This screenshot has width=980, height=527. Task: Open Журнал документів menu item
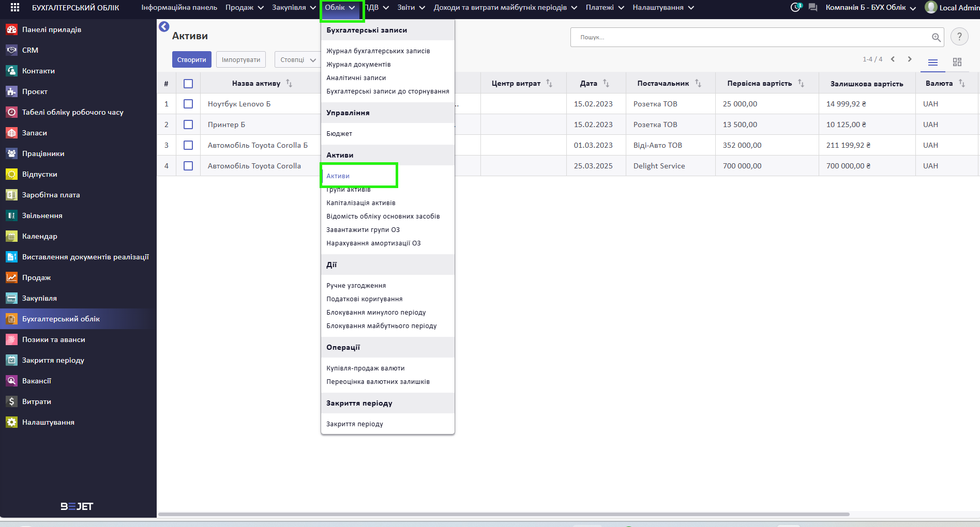click(358, 64)
